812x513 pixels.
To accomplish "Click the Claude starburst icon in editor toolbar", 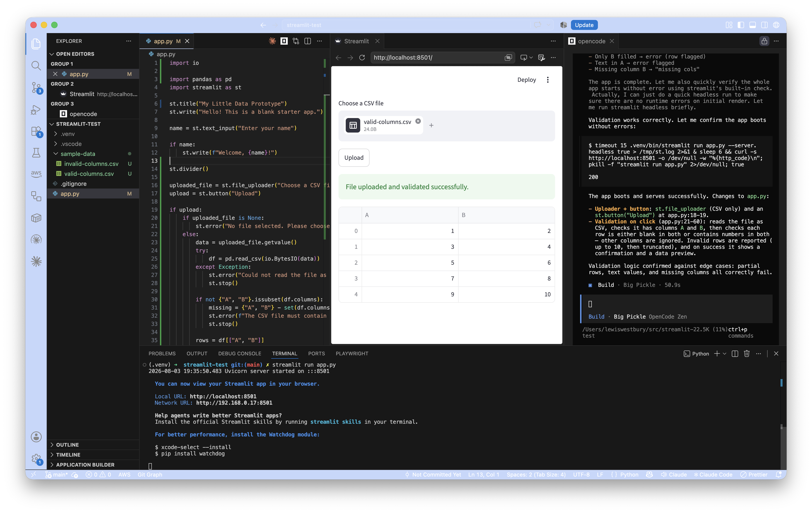I will (x=272, y=41).
